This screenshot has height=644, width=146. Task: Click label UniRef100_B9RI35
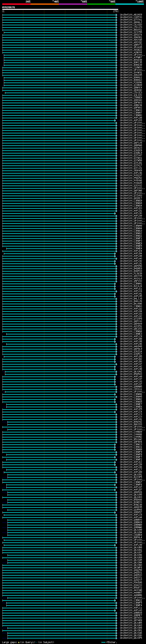click(x=131, y=63)
